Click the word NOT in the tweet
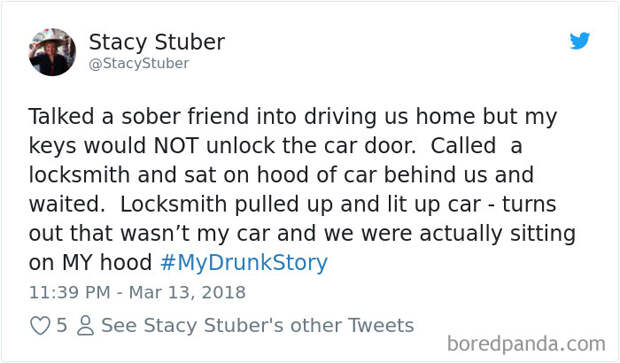This screenshot has height=363, width=620. tap(176, 146)
